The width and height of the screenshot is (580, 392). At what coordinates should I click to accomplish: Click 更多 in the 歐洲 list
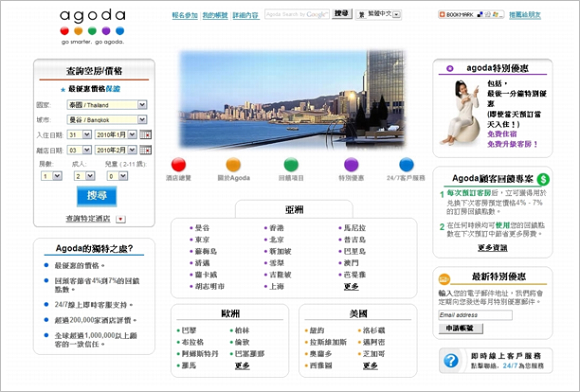coord(242,365)
